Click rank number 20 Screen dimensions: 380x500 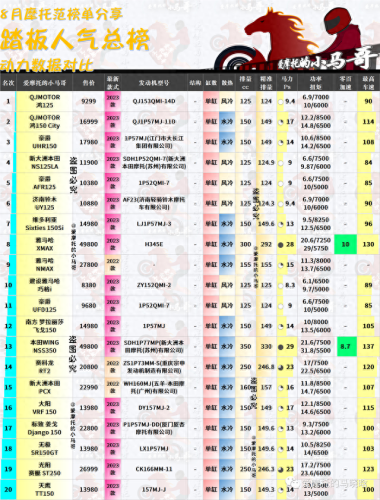tap(8, 490)
